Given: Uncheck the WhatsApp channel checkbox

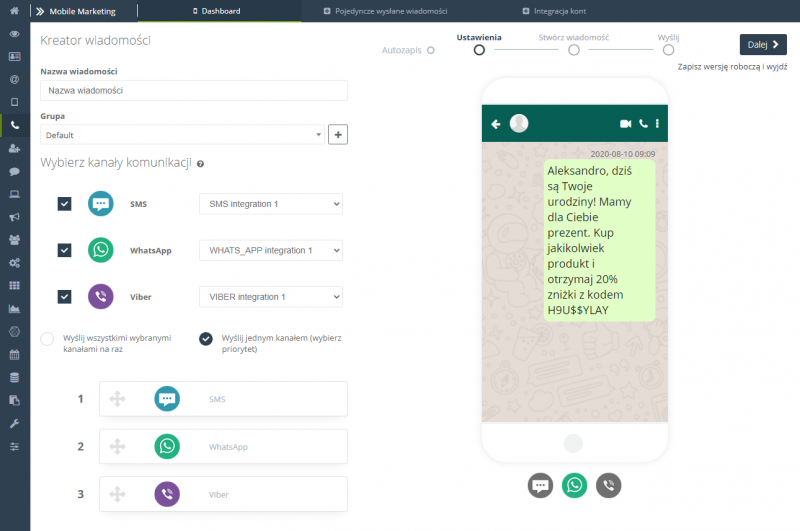Looking at the screenshot, I should [64, 250].
